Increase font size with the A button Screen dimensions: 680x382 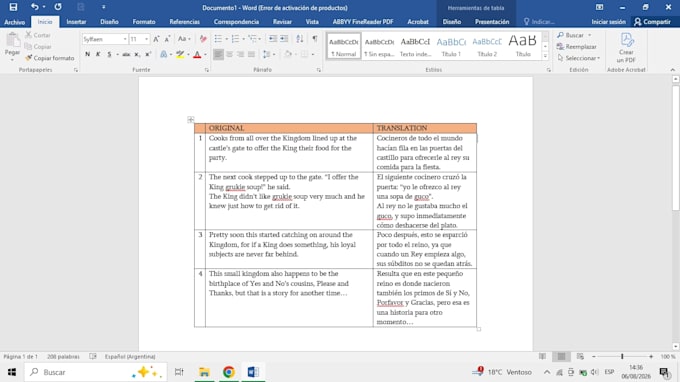click(156, 39)
